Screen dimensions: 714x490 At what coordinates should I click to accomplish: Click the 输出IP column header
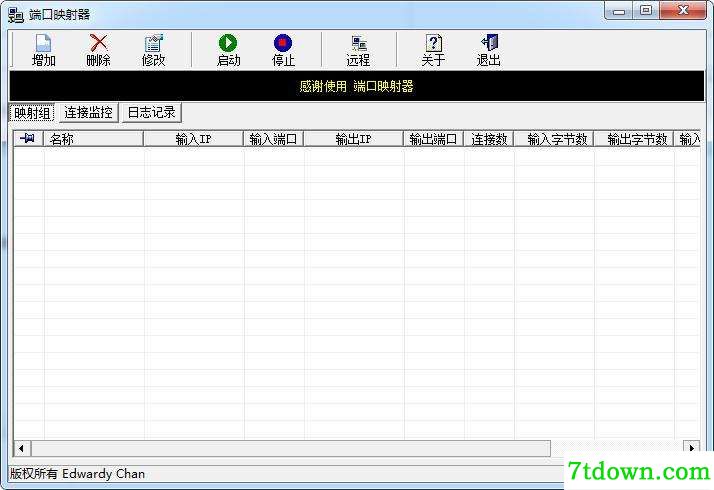click(353, 138)
